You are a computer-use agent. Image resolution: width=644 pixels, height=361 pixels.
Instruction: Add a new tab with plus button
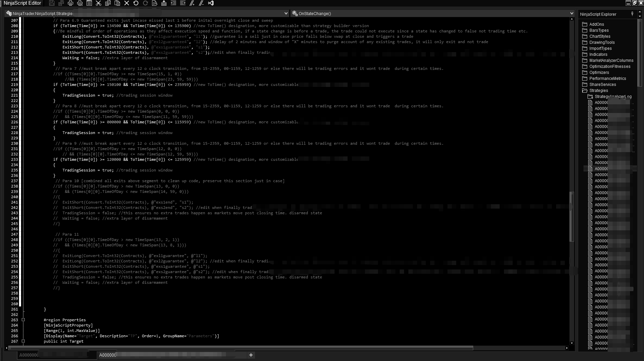pos(251,355)
